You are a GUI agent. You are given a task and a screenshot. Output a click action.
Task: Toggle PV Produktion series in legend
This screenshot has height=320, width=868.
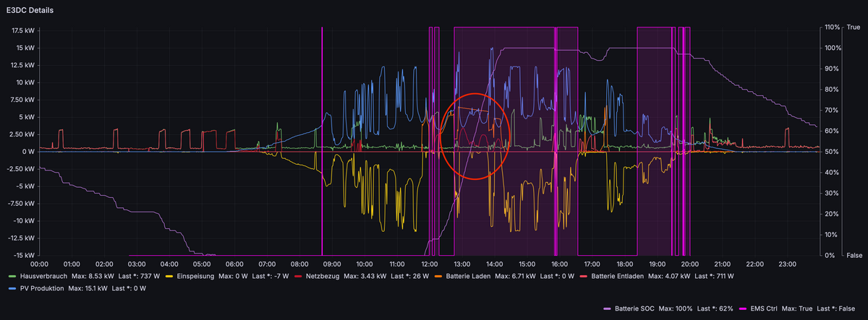(x=42, y=288)
